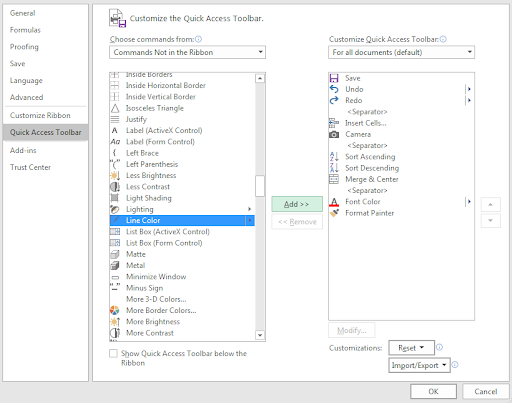Select the Less Brightness sun icon
Image resolution: width=512 pixels, height=403 pixels.
tap(115, 175)
